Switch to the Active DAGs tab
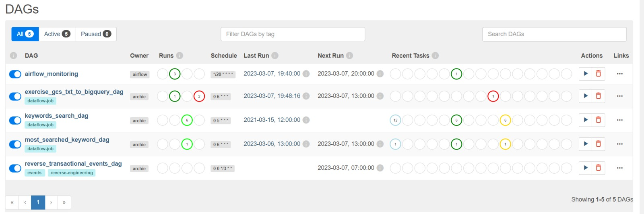The width and height of the screenshot is (644, 214). [x=57, y=34]
